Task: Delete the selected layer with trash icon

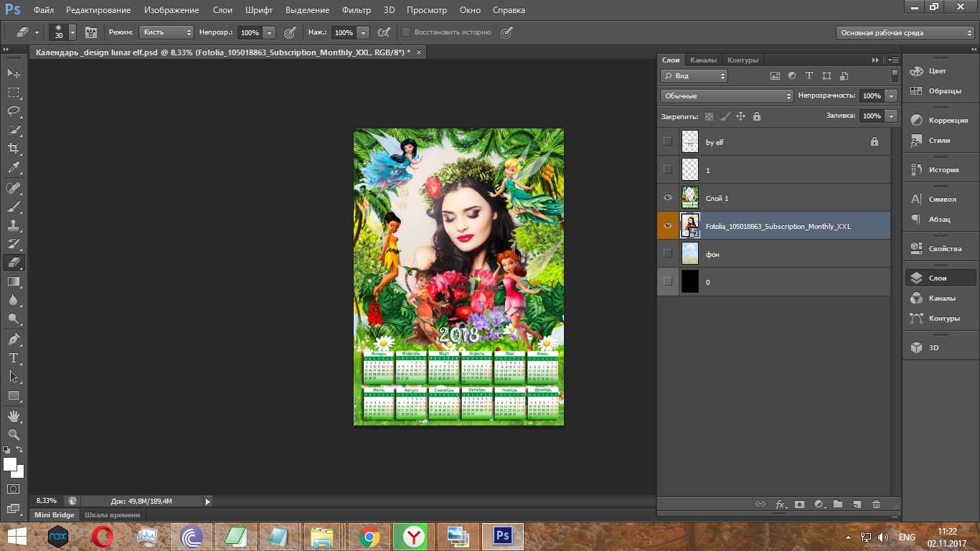Action: pyautogui.click(x=876, y=504)
